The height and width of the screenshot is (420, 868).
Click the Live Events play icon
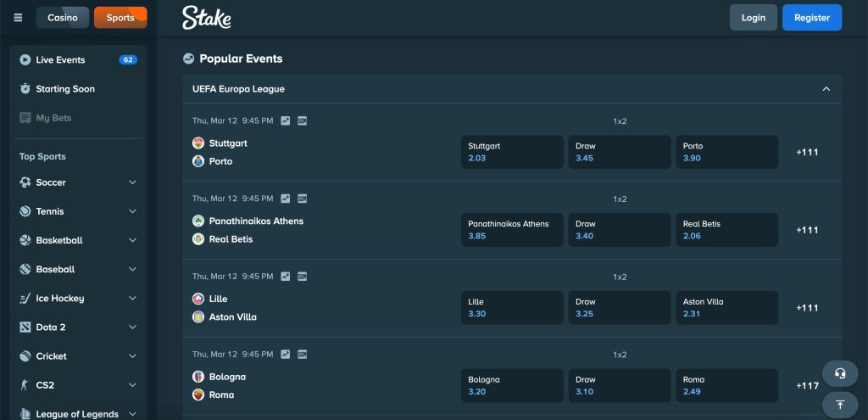[25, 60]
